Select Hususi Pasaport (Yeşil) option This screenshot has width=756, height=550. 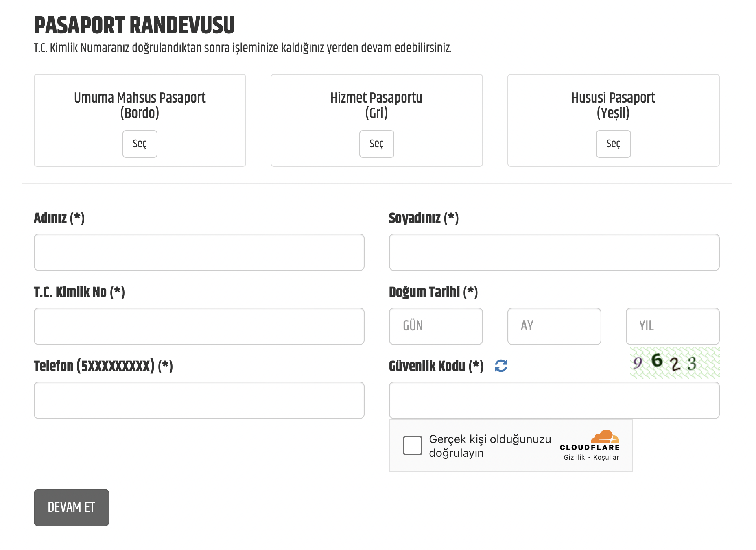click(x=613, y=144)
